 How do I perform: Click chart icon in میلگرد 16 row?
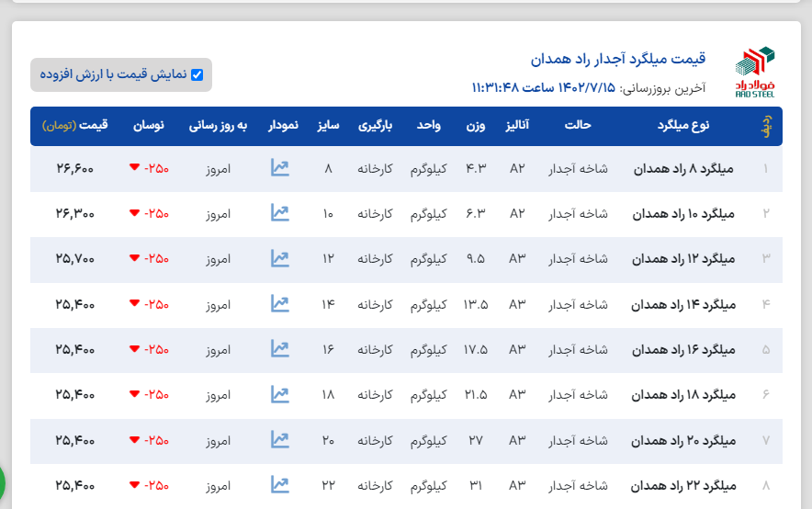click(280, 348)
